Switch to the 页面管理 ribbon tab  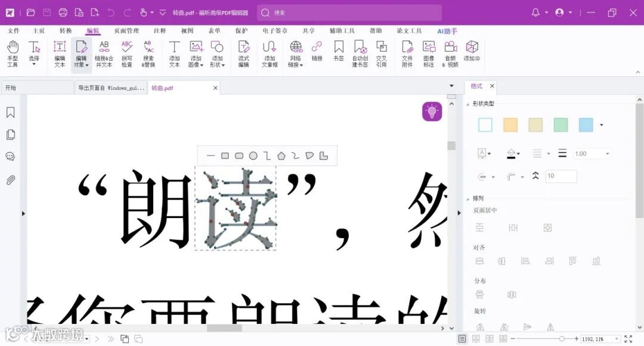pyautogui.click(x=125, y=30)
